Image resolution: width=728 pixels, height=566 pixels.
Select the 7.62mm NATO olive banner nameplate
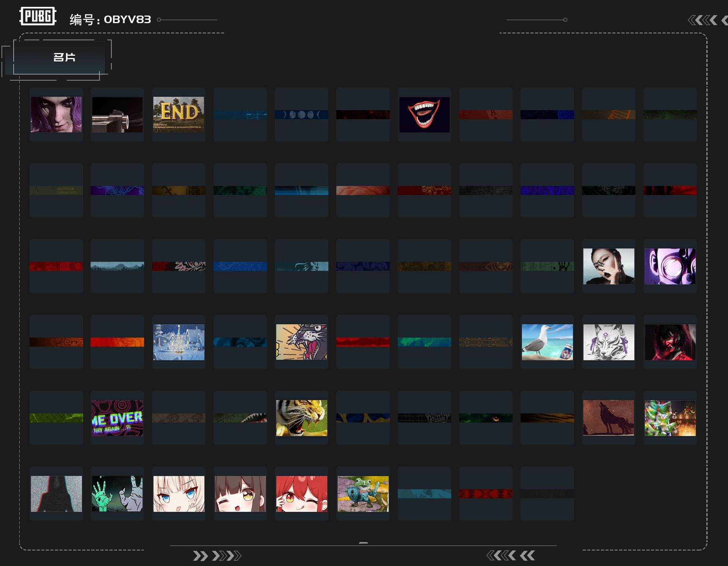[56, 190]
